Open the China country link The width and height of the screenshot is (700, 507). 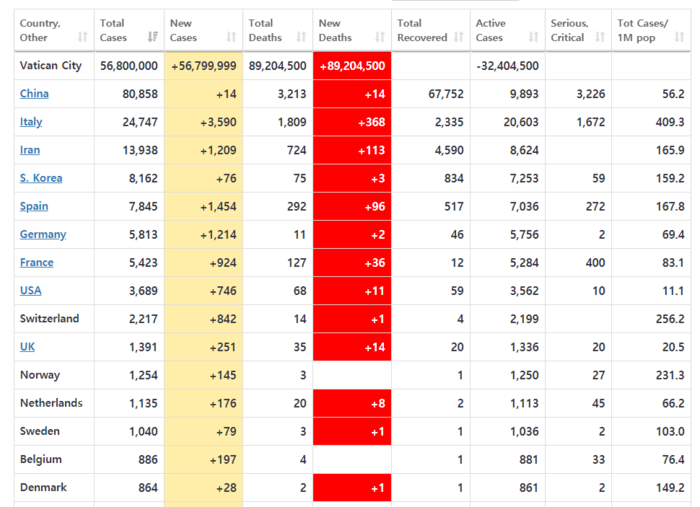[34, 94]
